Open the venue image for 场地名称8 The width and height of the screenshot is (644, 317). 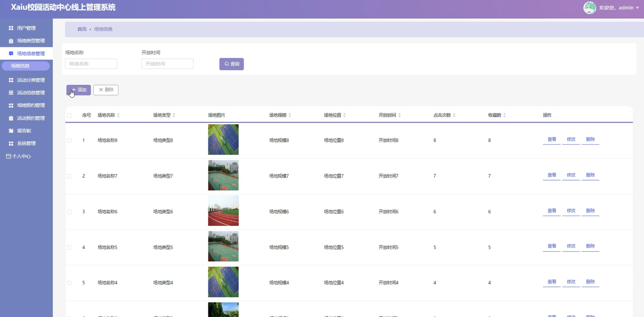coord(223,140)
